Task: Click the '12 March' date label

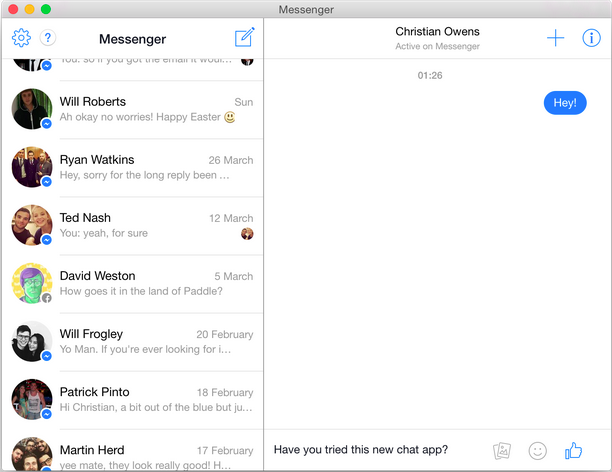Action: coord(231,219)
